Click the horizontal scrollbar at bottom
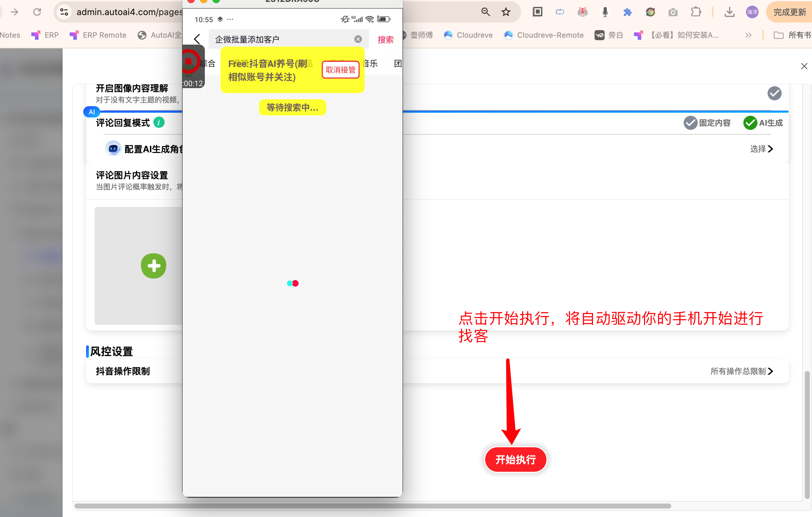This screenshot has width=812, height=517. (x=373, y=506)
